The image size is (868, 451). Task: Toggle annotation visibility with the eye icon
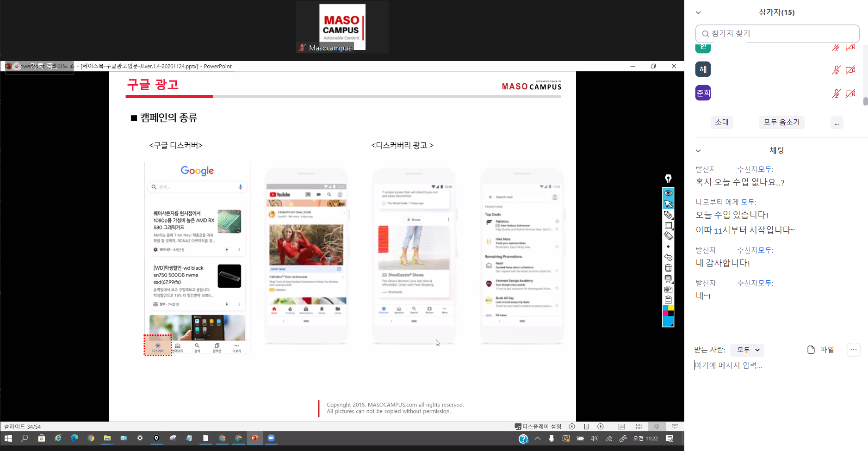[x=668, y=193]
